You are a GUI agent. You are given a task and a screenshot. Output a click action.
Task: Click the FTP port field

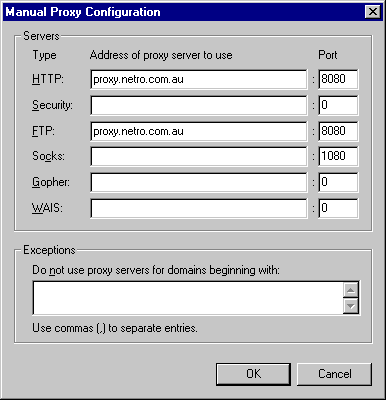338,131
